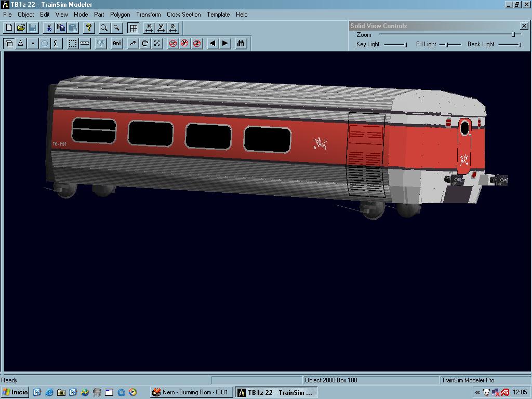The width and height of the screenshot is (532, 399).
Task: Click the Fill Light slider handle
Action: (446, 44)
